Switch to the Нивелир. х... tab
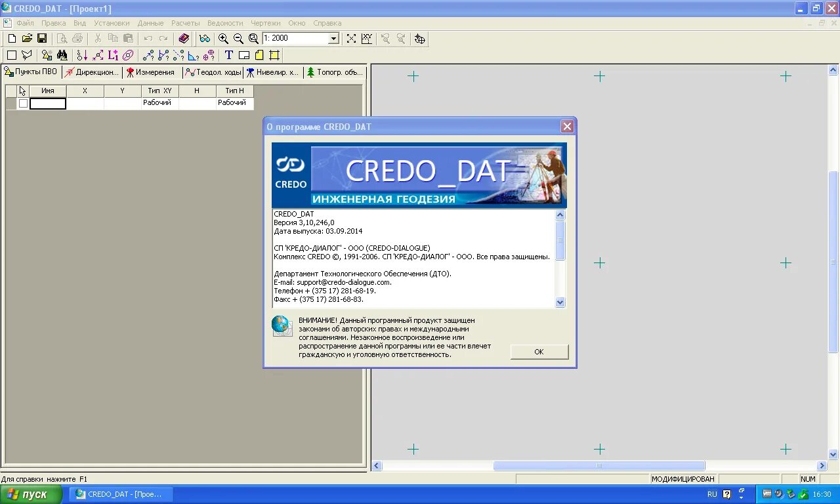The image size is (840, 504). click(272, 72)
